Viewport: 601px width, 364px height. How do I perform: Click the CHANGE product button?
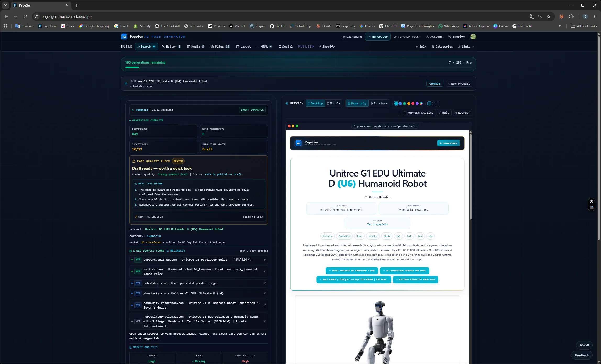(435, 84)
